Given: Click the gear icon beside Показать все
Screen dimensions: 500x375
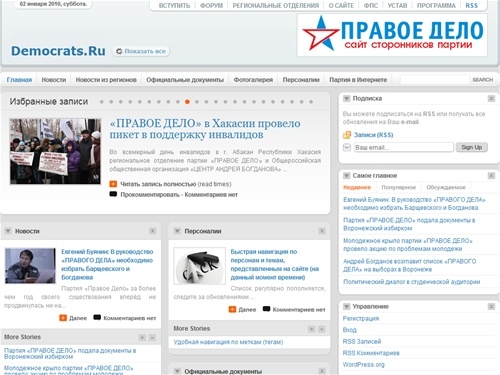Looking at the screenshot, I should point(119,51).
